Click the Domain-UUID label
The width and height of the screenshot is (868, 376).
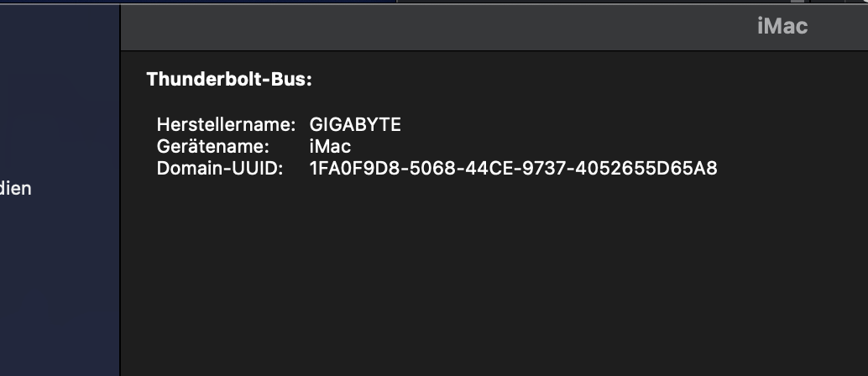220,169
